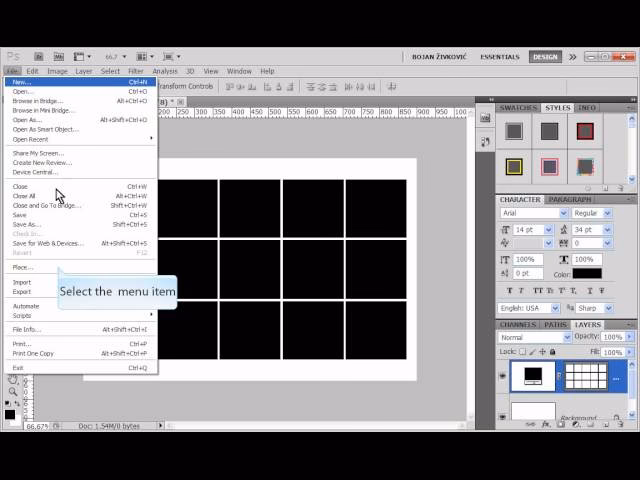
Task: Launch Bridge from the application bar
Action: pos(38,57)
